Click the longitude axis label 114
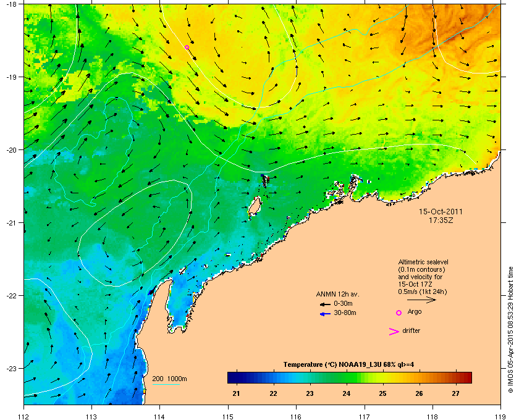This screenshot has height=420, width=519. point(159,416)
